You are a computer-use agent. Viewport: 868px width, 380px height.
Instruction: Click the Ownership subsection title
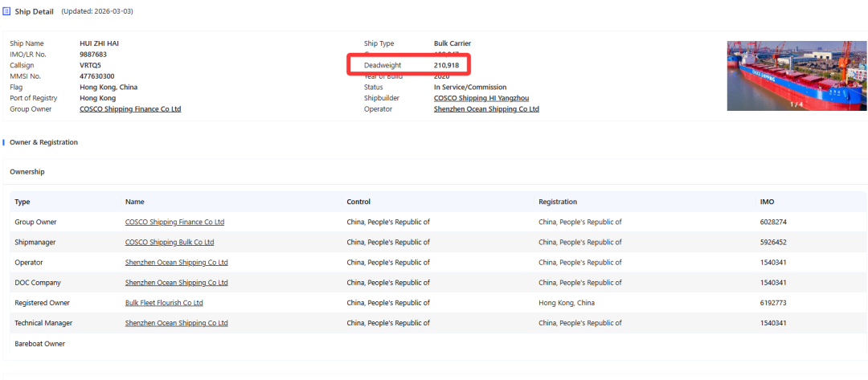click(x=27, y=172)
